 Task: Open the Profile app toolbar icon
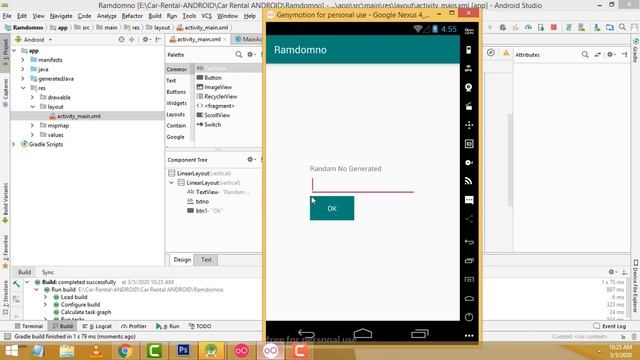[x=528, y=27]
